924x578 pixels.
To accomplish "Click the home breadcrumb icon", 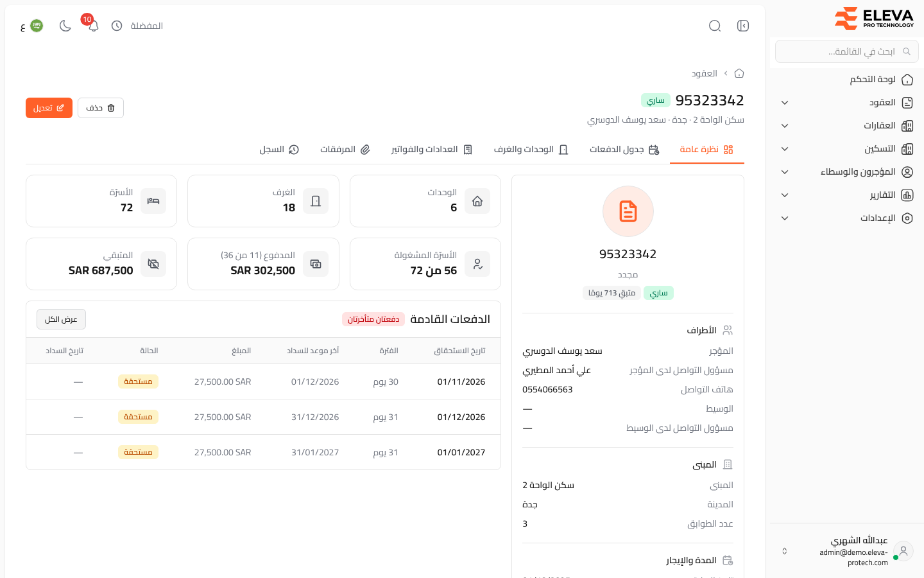I will (739, 73).
